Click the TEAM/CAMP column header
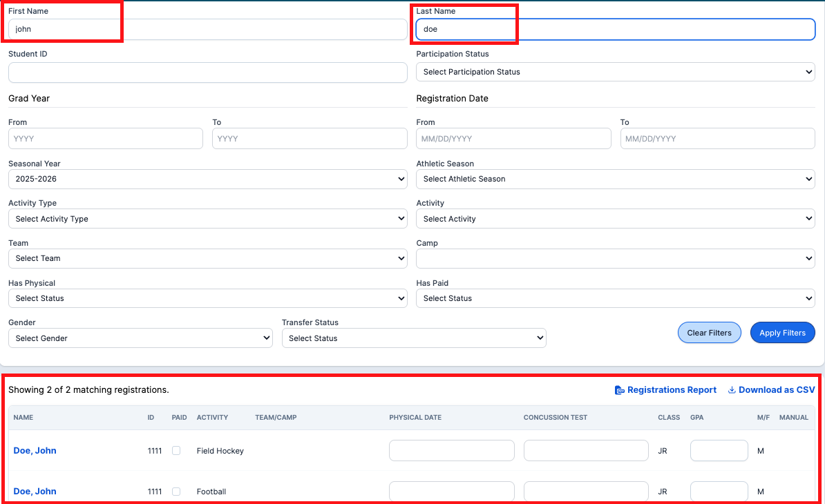Image resolution: width=825 pixels, height=504 pixels. coord(276,417)
